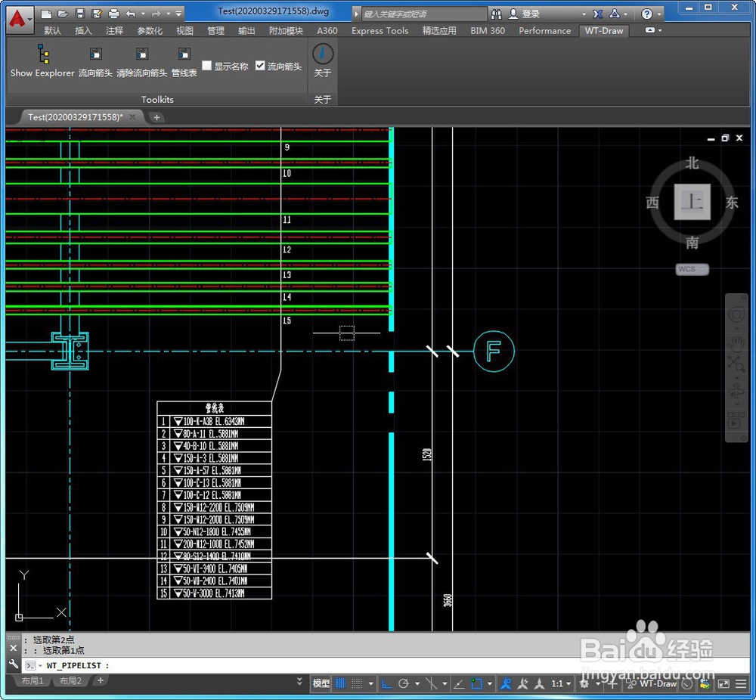Expand the snap mode settings dropdown
Screen dimensions: 756x700
tap(370, 683)
